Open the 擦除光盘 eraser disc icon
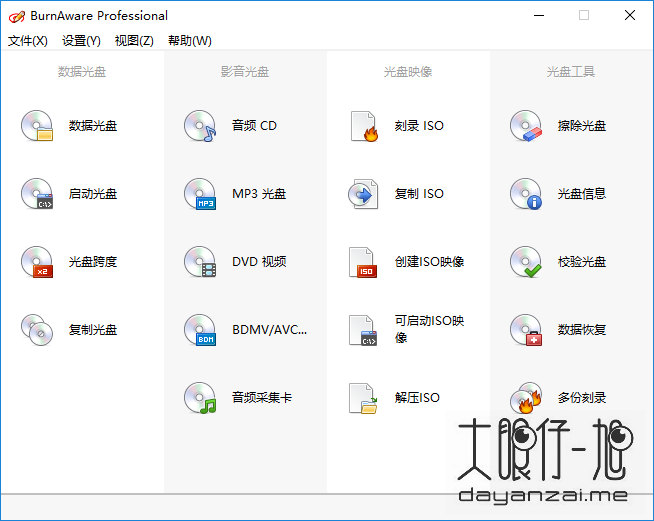The width and height of the screenshot is (654, 521). tap(526, 126)
